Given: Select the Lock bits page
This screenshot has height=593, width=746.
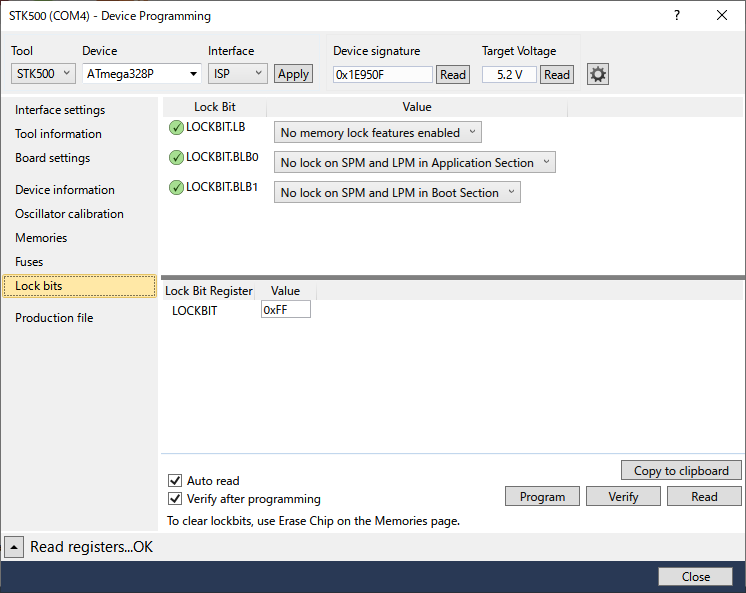Looking at the screenshot, I should (x=79, y=286).
